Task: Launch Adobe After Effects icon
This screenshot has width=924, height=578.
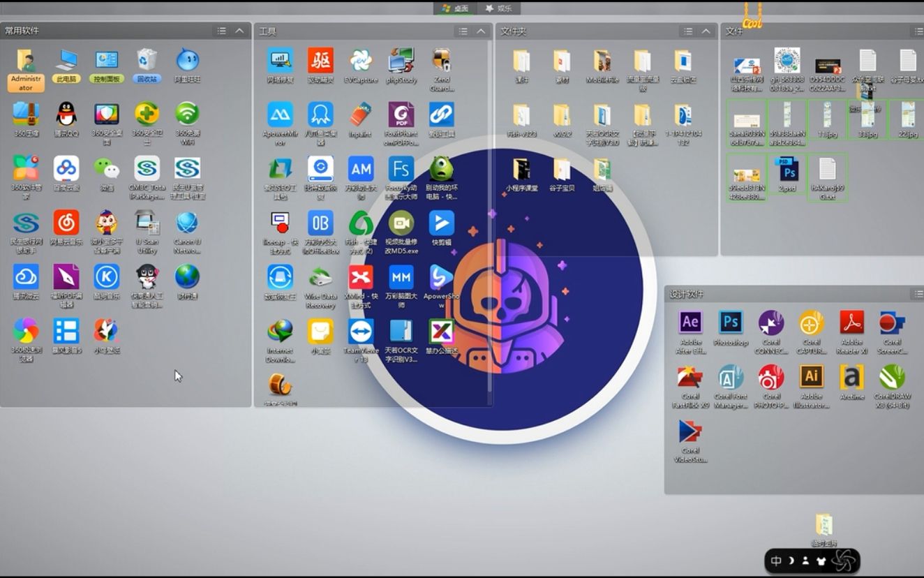Action: tap(690, 323)
